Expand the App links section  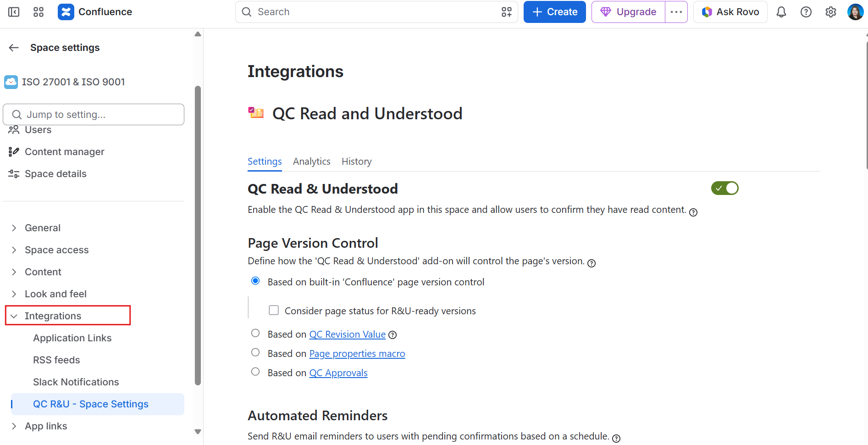(14, 426)
